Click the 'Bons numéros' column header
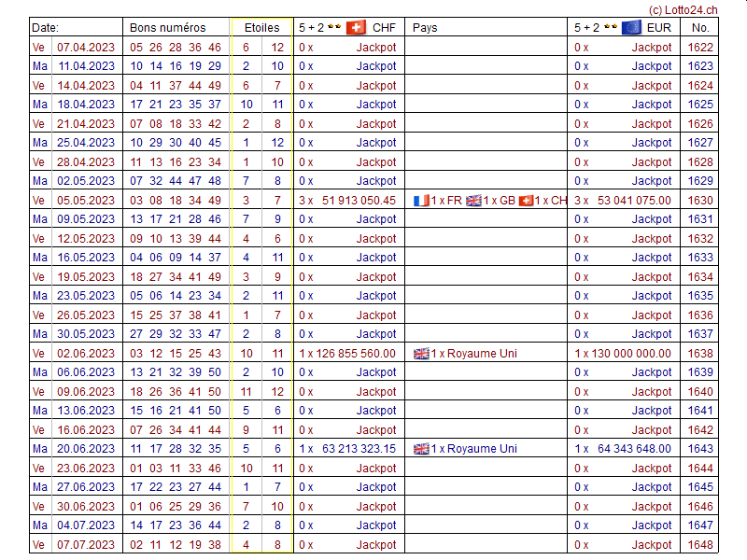Viewport: 747px width, 560px height. click(167, 28)
